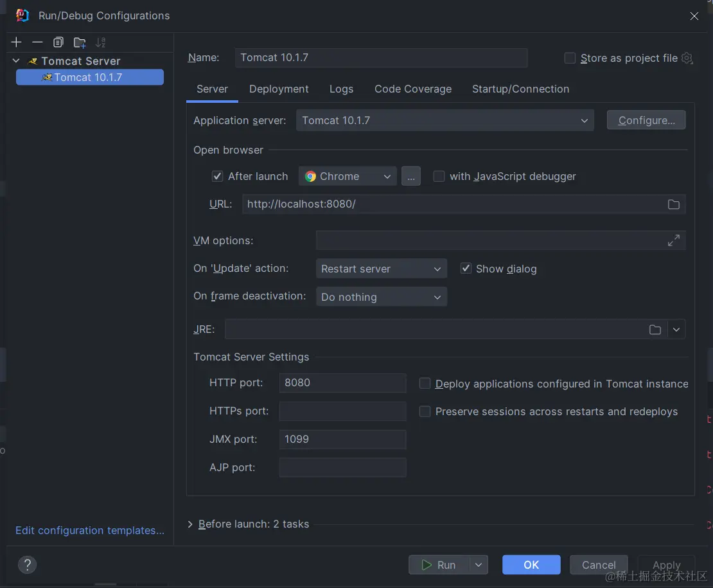Viewport: 713px width, 588px height.
Task: Browse URL with folder icon
Action: coord(673,204)
